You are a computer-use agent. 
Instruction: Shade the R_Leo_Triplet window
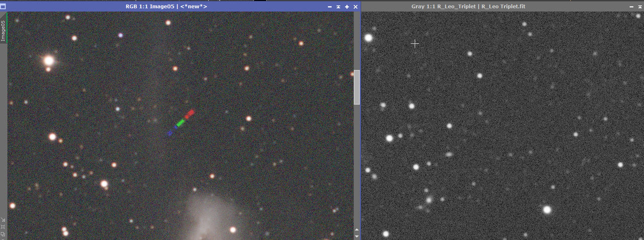click(640, 7)
